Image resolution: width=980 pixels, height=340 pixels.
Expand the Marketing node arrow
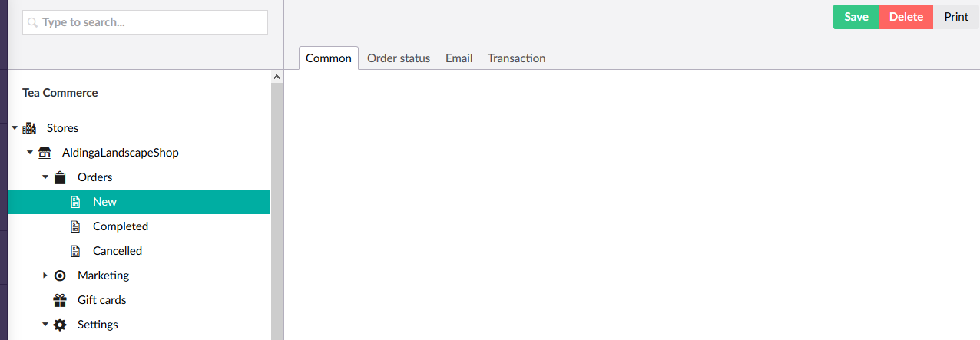[45, 276]
